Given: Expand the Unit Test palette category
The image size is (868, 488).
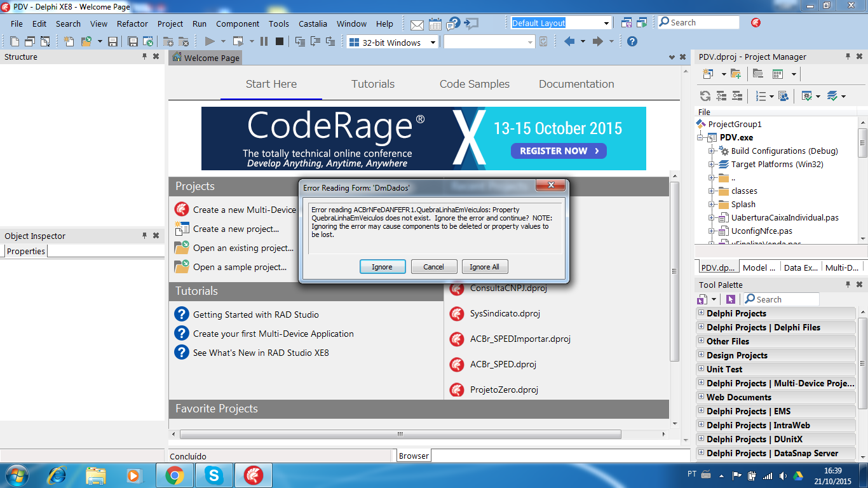Looking at the screenshot, I should [x=702, y=369].
